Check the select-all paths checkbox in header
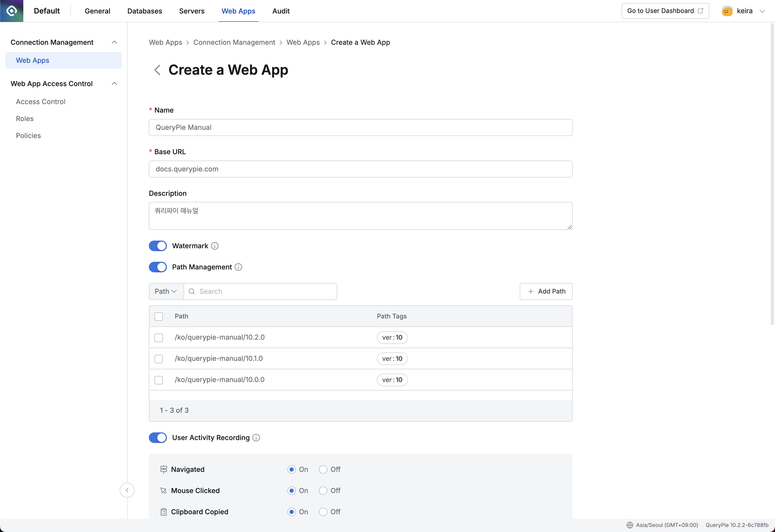 (159, 317)
